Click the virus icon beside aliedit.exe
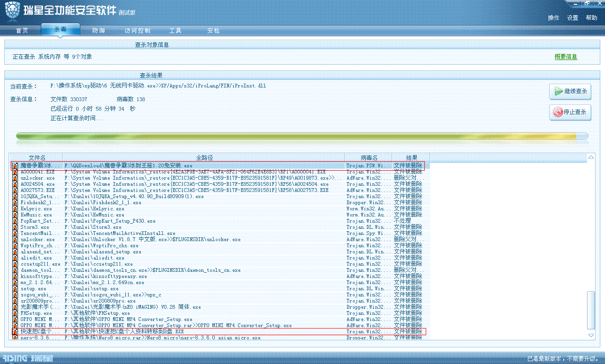This screenshot has width=605, height=364. (x=15, y=258)
